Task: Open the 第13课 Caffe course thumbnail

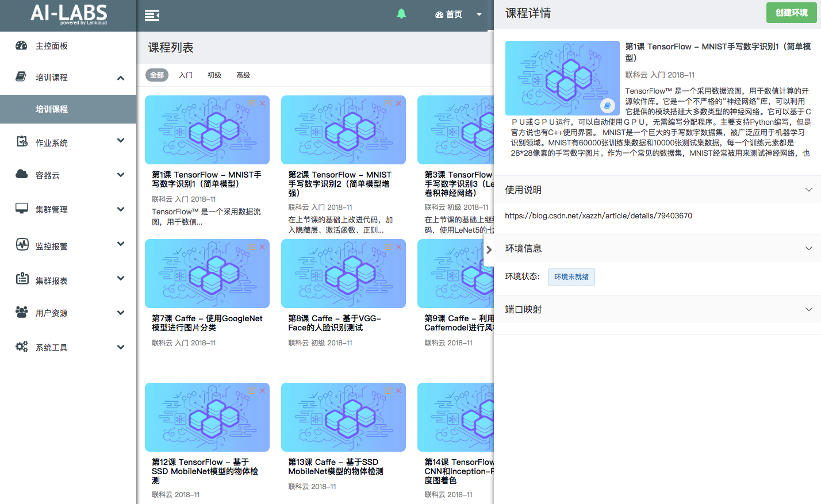Action: point(343,417)
